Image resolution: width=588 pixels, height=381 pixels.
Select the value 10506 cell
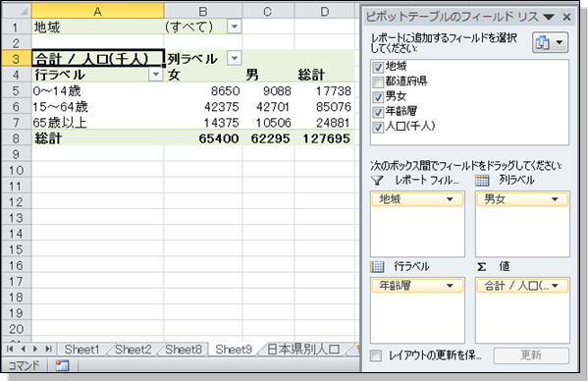coord(268,123)
